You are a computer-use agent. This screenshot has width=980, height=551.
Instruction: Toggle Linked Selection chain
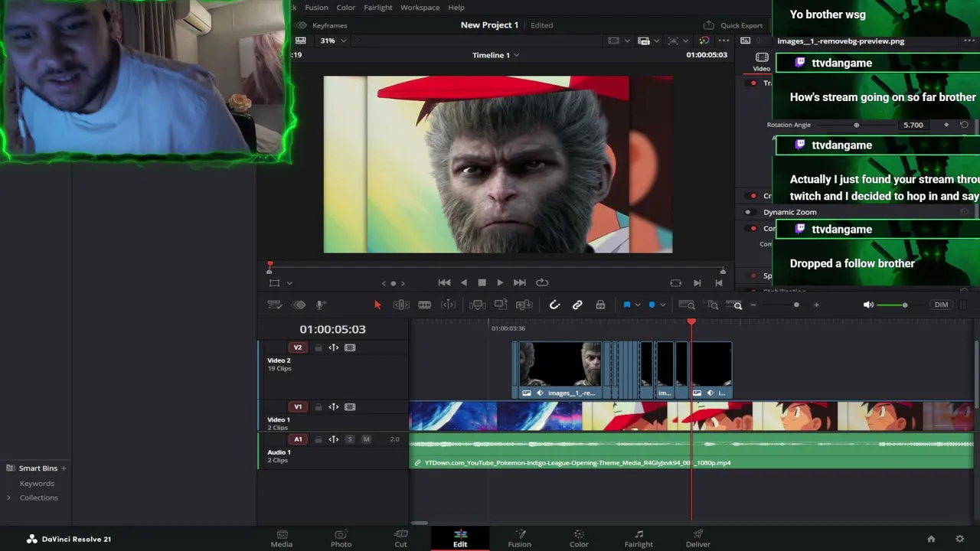click(577, 305)
